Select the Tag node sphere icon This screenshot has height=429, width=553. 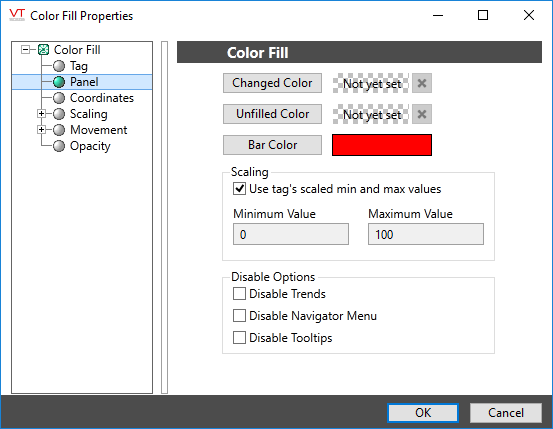pyautogui.click(x=59, y=66)
